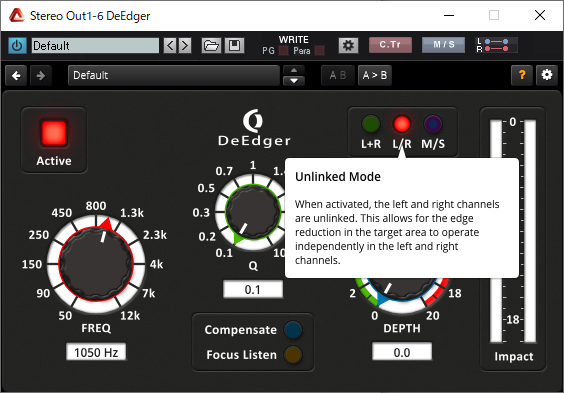Select the M/S mode indicator light
The image size is (564, 393).
coord(433,124)
